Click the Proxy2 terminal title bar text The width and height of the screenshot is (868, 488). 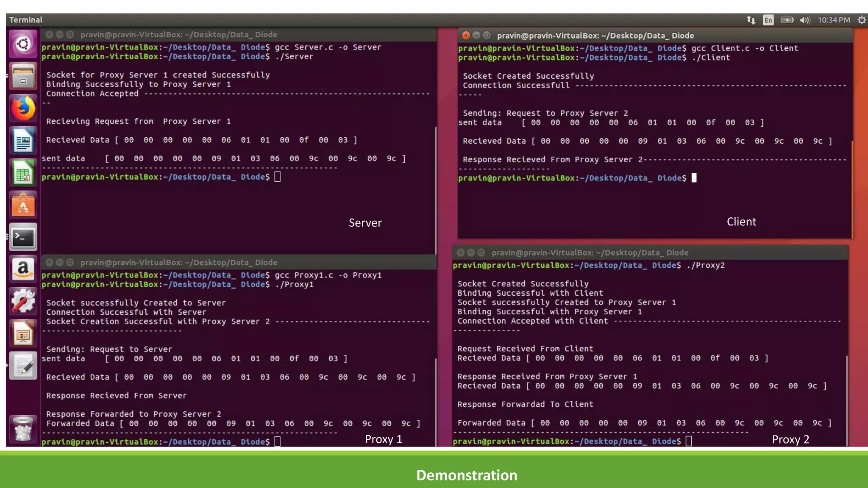[590, 252]
